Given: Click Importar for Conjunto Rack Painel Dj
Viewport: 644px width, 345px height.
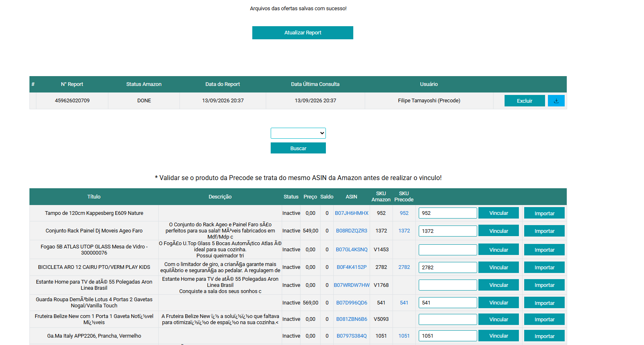Looking at the screenshot, I should (x=544, y=231).
